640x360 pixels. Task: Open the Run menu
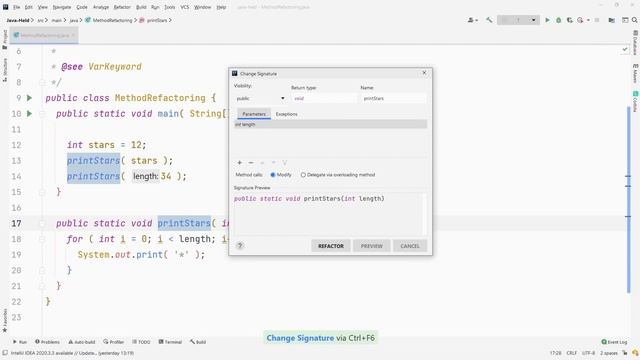(x=155, y=7)
